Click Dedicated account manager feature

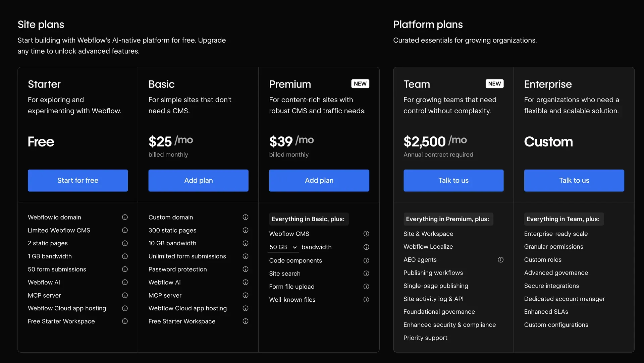(x=564, y=299)
